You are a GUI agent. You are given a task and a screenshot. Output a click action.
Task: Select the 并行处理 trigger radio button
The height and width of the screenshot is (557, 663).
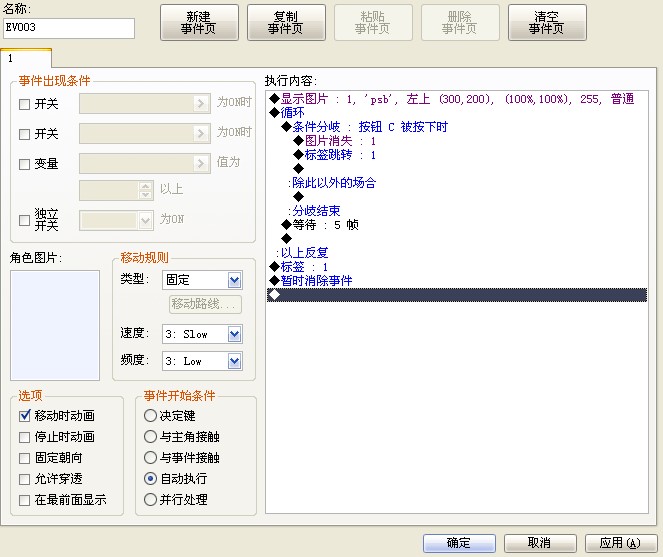pos(150,500)
